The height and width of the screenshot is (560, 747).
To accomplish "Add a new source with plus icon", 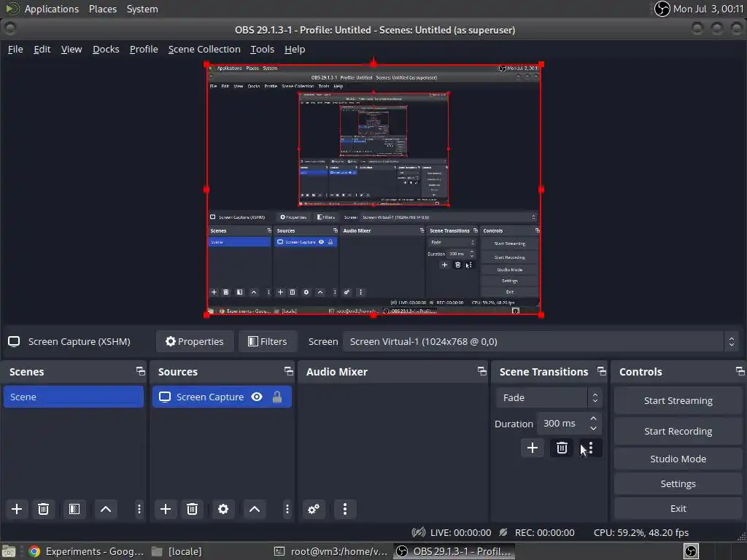I will click(166, 509).
